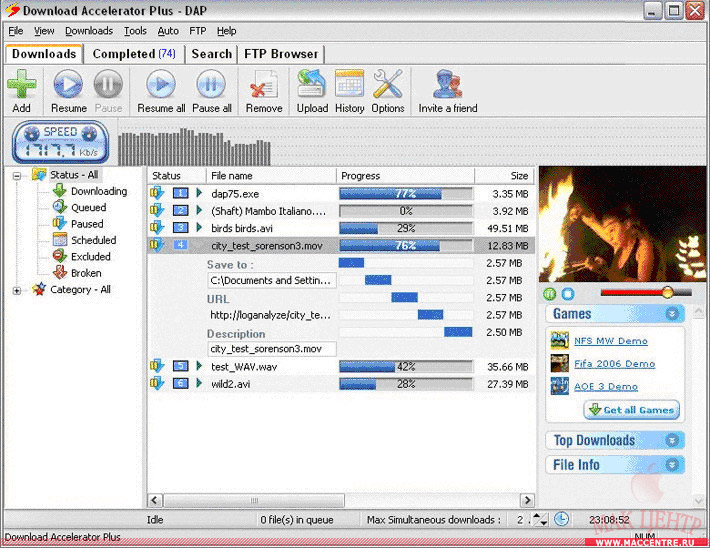
Task: Click the SPEED meter gauge
Action: point(61,142)
